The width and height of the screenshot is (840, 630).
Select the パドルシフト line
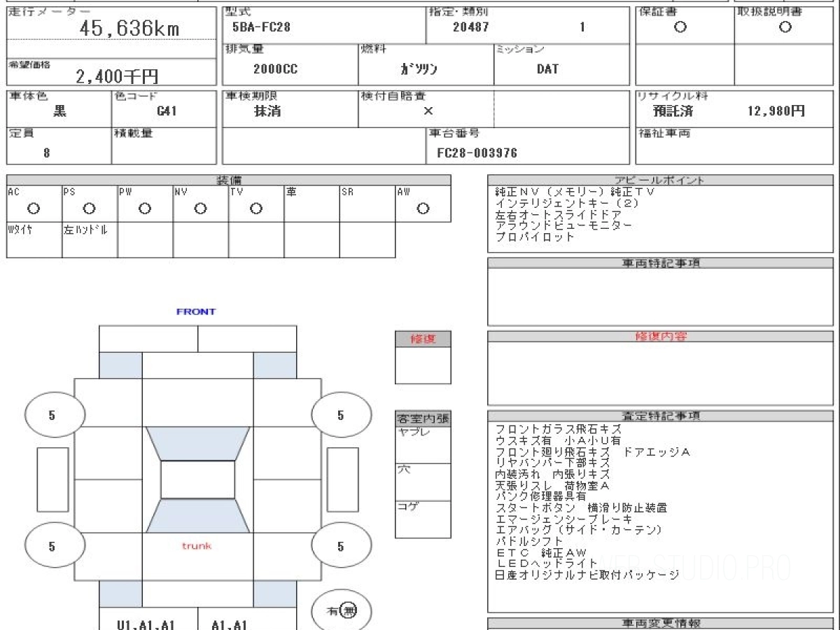[x=529, y=541]
